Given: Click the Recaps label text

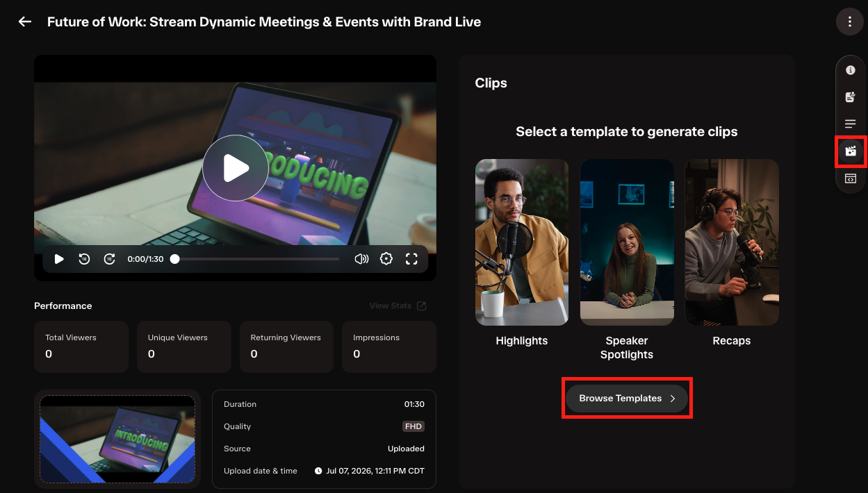Looking at the screenshot, I should pyautogui.click(x=732, y=341).
